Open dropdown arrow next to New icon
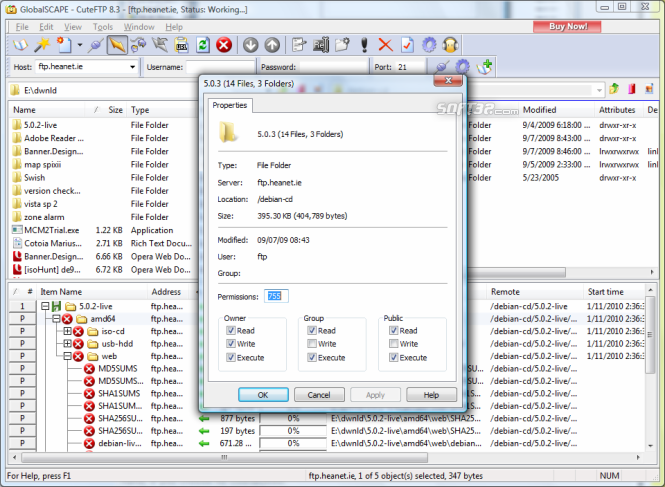This screenshot has height=487, width=665. pyautogui.click(x=80, y=45)
